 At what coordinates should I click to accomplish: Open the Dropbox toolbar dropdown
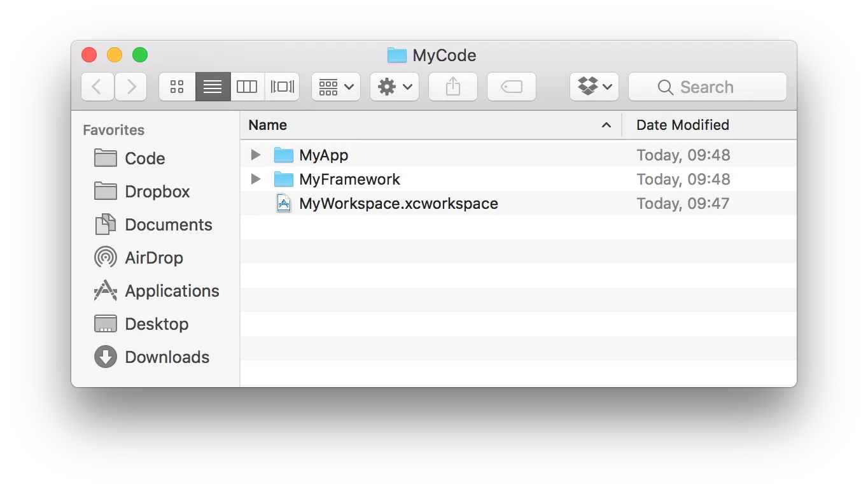click(594, 87)
